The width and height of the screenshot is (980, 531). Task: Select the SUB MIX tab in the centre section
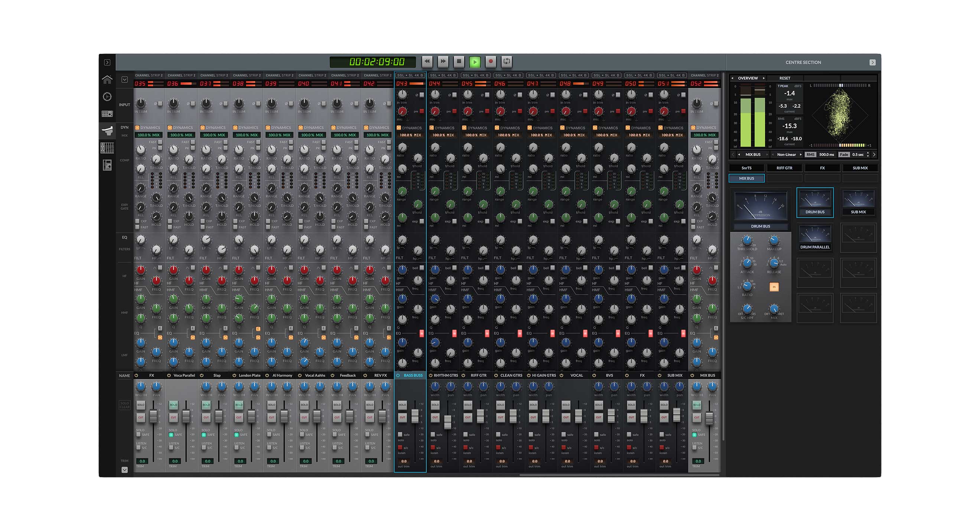[x=860, y=168]
